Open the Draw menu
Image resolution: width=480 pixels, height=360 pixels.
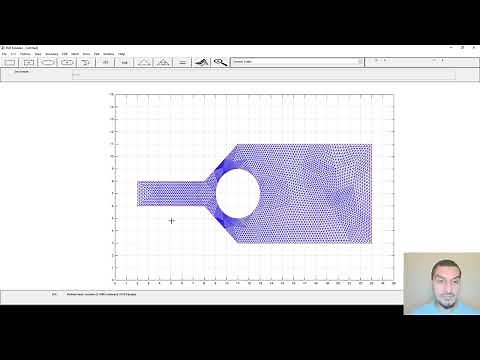[x=38, y=54]
